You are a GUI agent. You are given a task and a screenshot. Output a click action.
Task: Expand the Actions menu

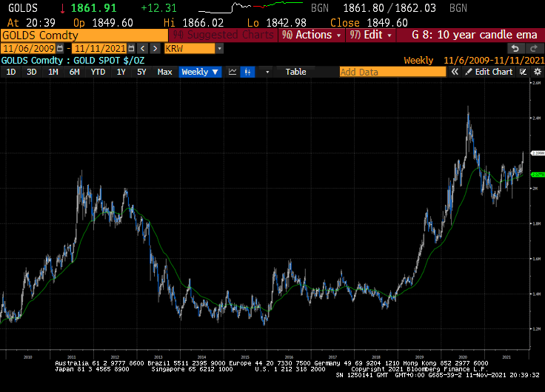point(312,35)
